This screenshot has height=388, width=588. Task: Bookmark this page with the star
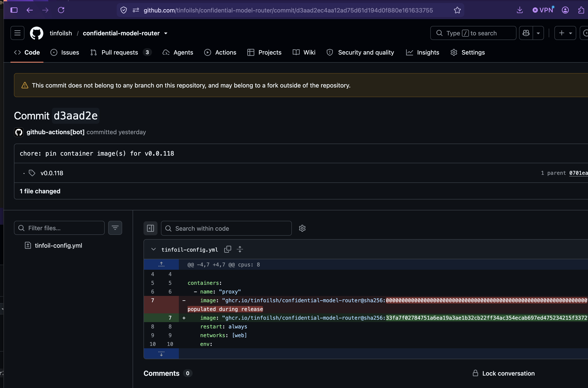tap(457, 10)
